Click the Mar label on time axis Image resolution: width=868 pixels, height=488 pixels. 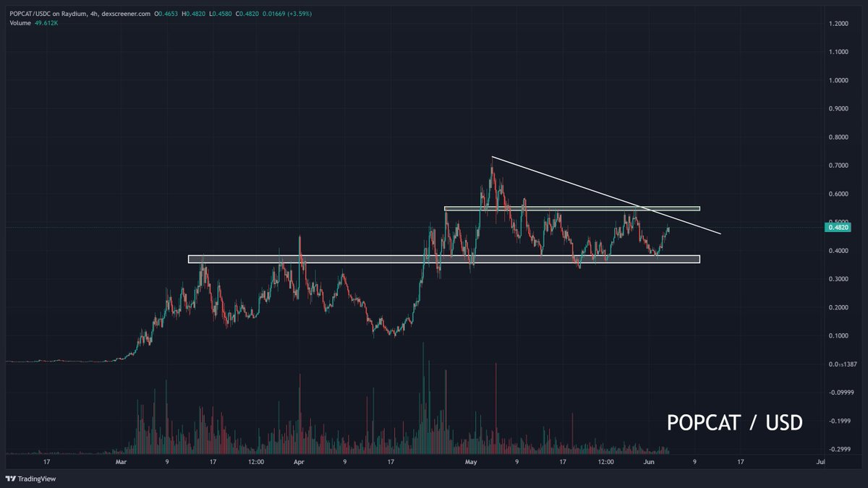click(121, 461)
